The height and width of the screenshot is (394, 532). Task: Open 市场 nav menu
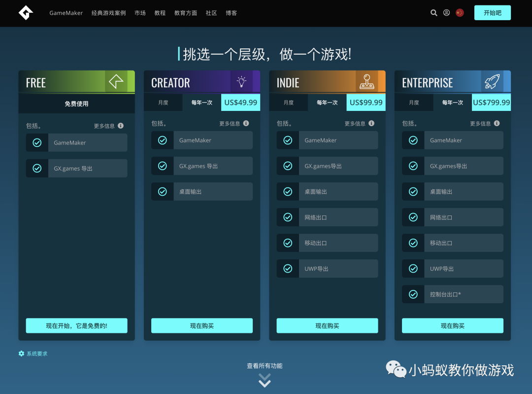pos(140,13)
